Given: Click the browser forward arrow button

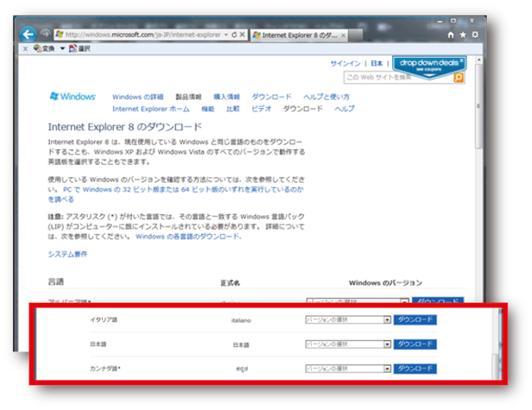Looking at the screenshot, I should click(45, 35).
